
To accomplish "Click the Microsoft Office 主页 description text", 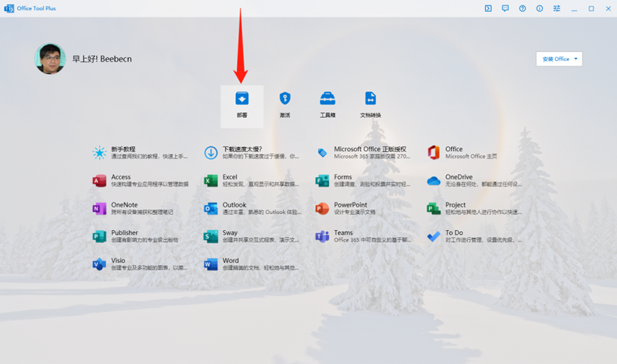I will pos(471,157).
